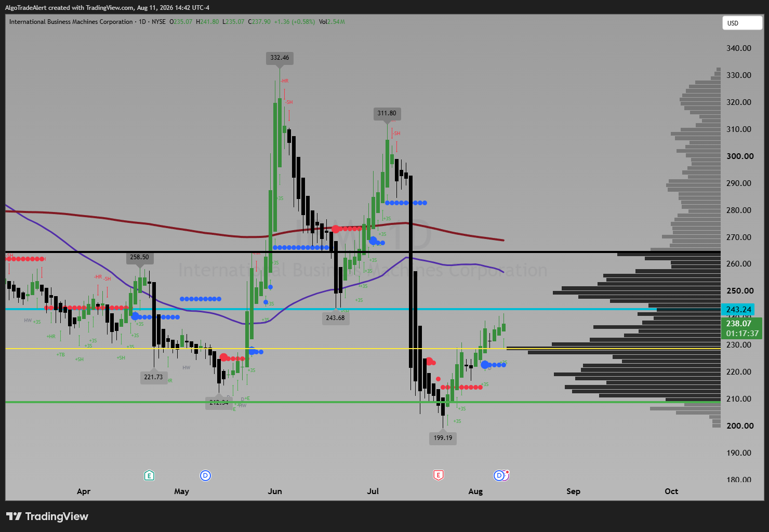Click the 220.00 price axis label
The width and height of the screenshot is (769, 532).
[739, 372]
